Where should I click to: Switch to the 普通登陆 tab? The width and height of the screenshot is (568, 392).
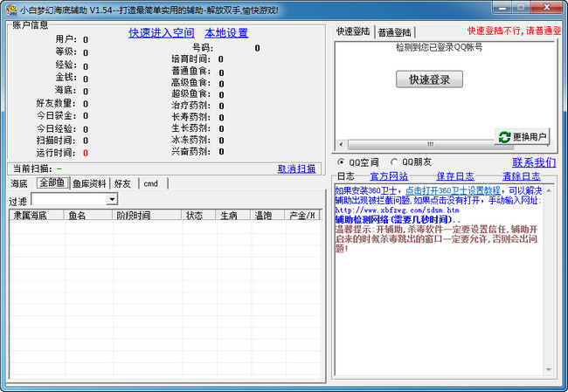pyautogui.click(x=397, y=32)
